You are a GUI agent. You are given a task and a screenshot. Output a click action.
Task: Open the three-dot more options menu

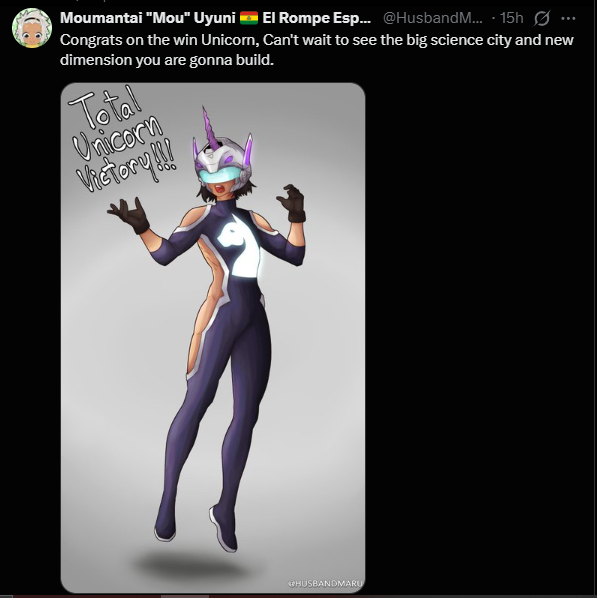(568, 18)
